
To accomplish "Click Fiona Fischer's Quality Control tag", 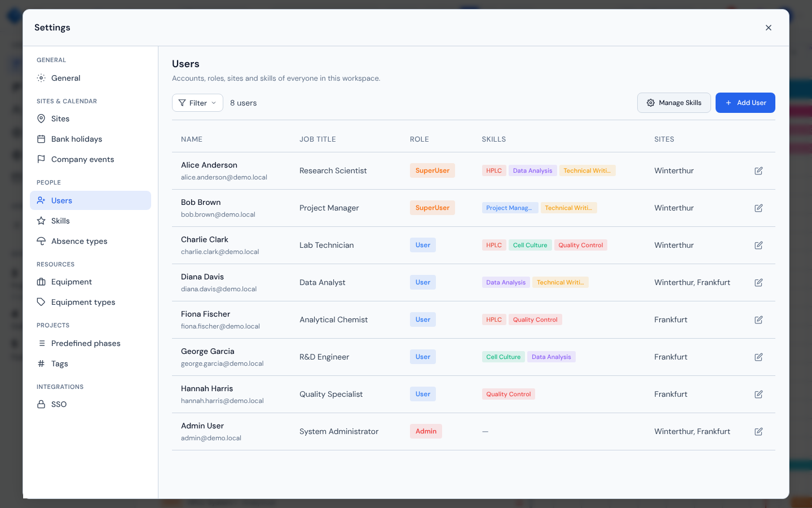I will click(535, 319).
